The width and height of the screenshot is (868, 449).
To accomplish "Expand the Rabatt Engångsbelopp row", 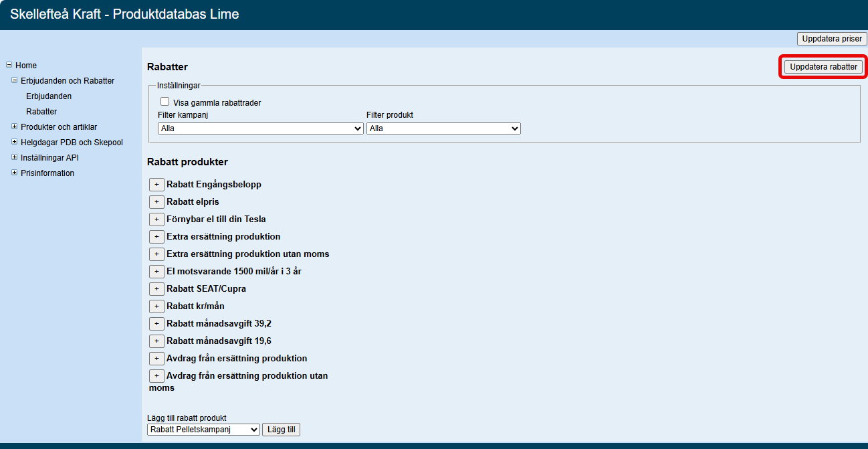I will pyautogui.click(x=156, y=185).
